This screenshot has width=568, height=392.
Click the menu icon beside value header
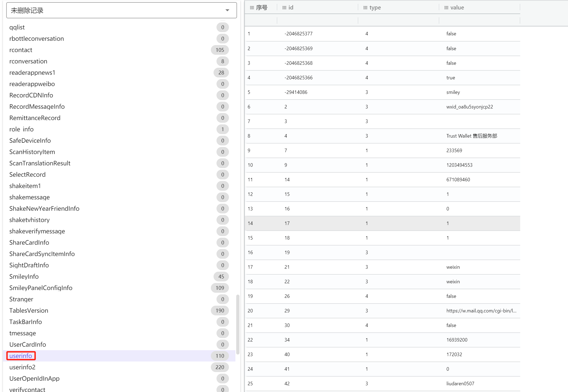pos(446,8)
